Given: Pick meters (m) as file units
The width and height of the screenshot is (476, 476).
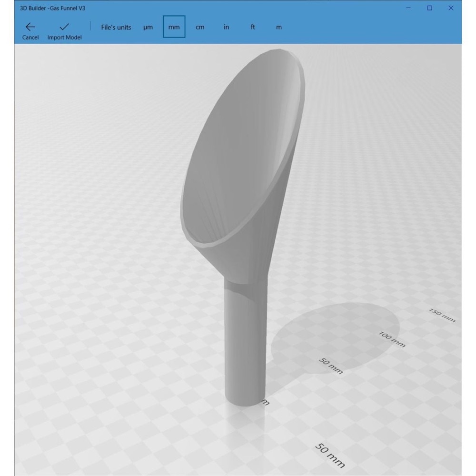Looking at the screenshot, I should coord(278,27).
